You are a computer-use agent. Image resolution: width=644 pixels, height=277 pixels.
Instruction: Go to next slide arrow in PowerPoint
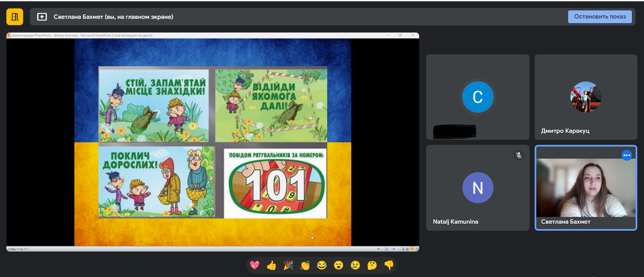pos(394,249)
